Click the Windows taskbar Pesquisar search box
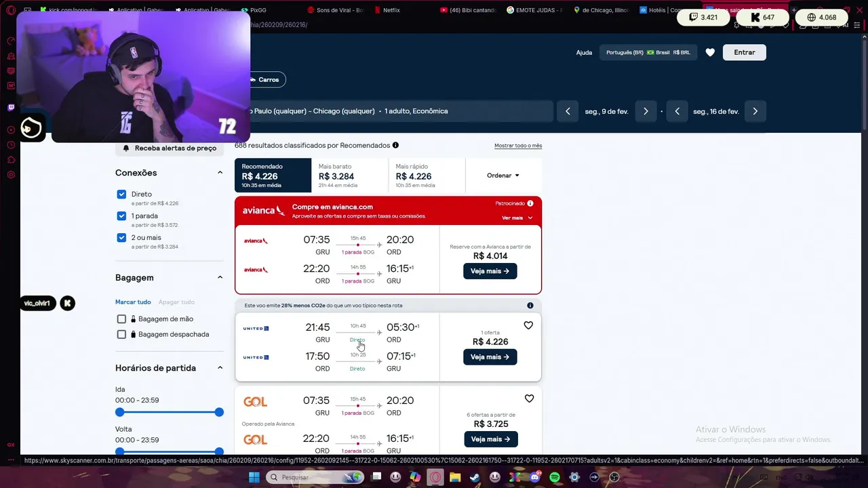Screen dimensions: 868x488 315,477
